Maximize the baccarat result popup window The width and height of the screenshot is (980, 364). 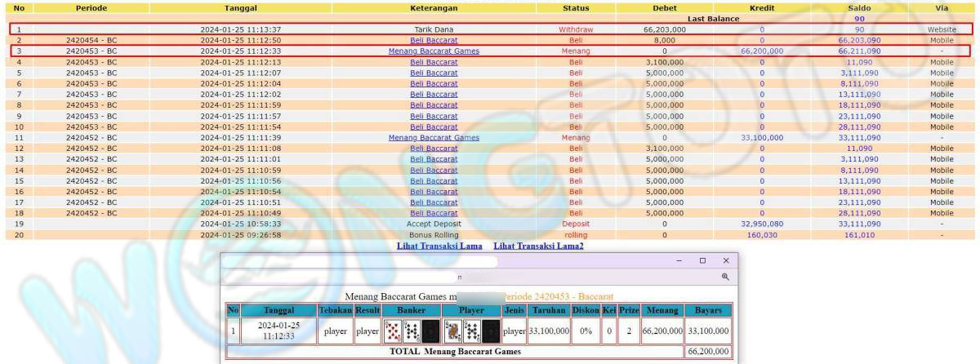702,260
